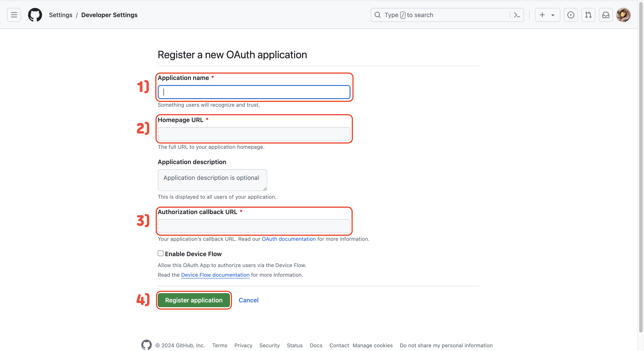Click the Authorization callback URL field
Viewport: 644px width, 351px height.
(254, 226)
